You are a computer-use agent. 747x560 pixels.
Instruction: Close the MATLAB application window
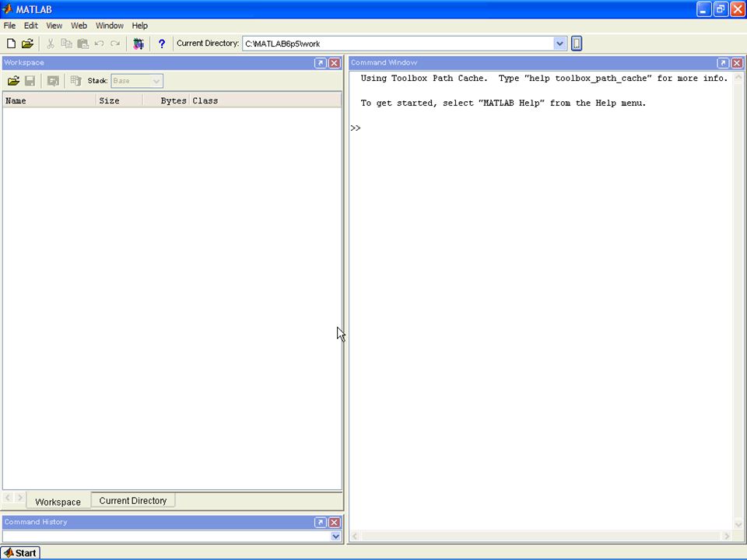tap(738, 9)
